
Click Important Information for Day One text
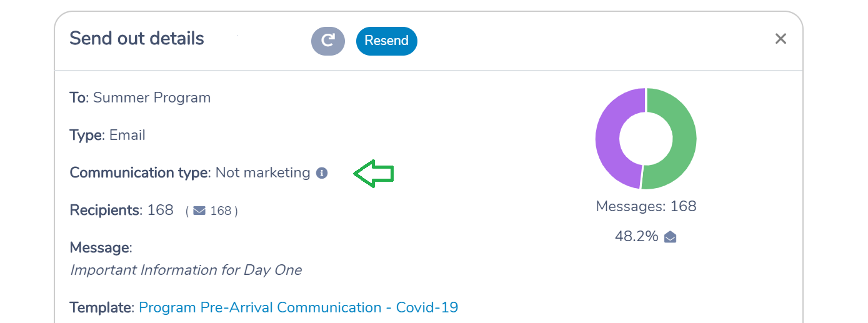tap(186, 271)
